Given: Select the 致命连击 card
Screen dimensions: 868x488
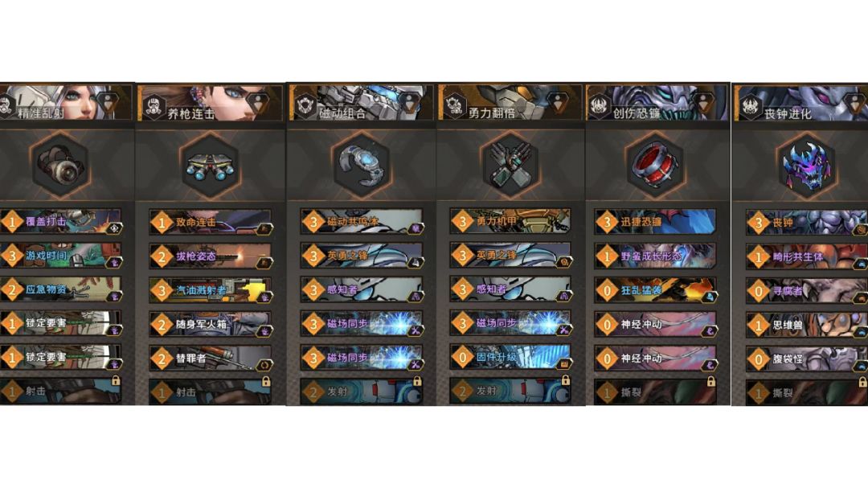Looking at the screenshot, I should point(211,222).
